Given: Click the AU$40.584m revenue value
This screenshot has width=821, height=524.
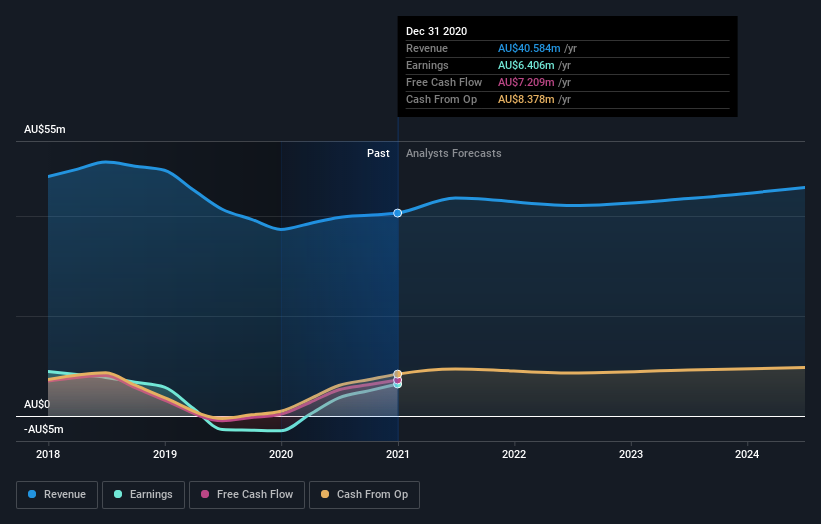Looking at the screenshot, I should click(x=529, y=48).
